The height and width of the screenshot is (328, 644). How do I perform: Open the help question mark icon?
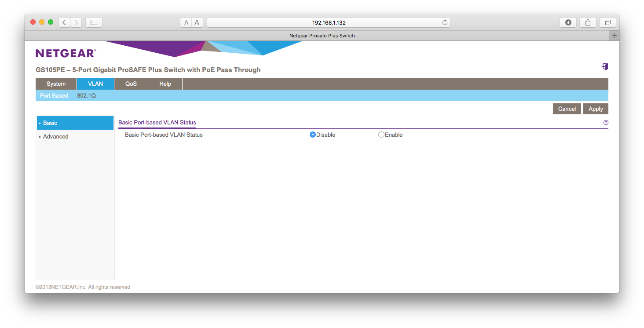tap(606, 123)
